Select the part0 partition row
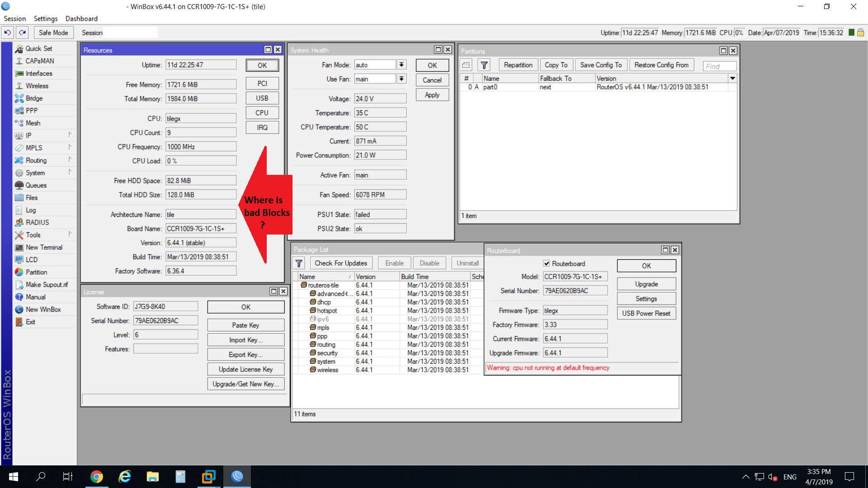 (x=598, y=87)
